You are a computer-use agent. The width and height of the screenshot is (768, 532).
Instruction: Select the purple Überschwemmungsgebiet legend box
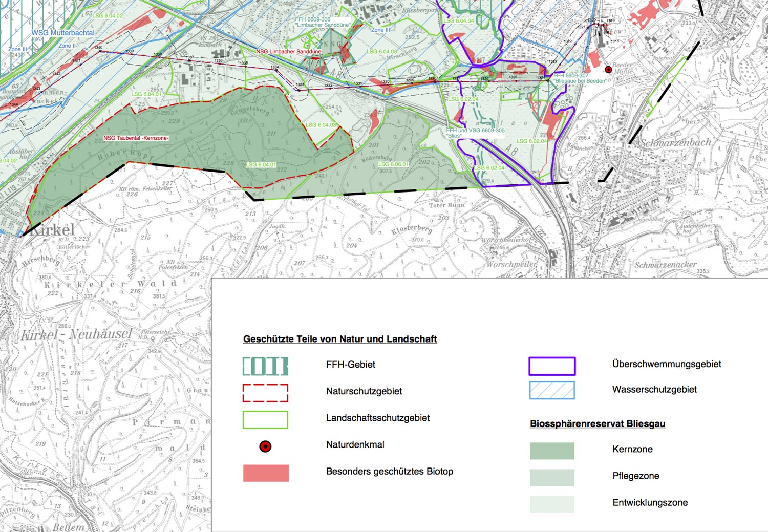click(552, 366)
